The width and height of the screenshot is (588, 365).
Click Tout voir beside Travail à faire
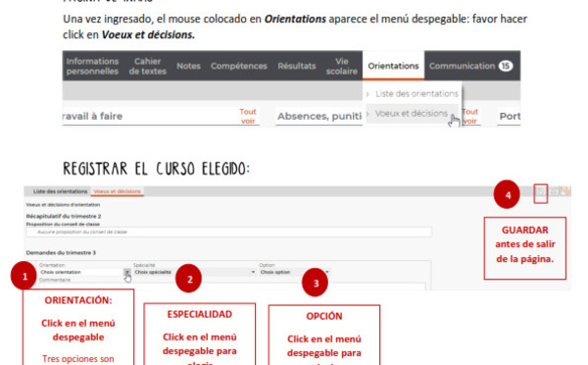click(x=248, y=116)
